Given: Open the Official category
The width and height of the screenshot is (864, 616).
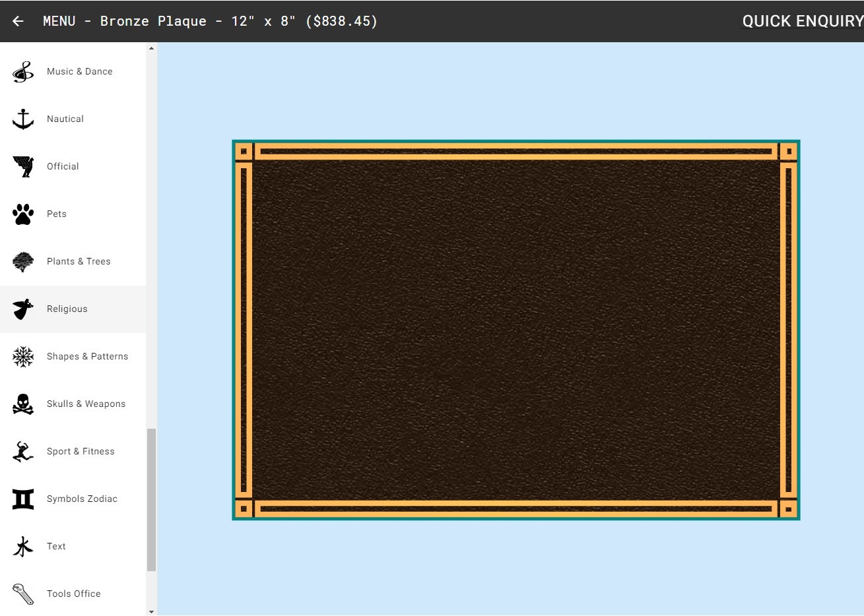Looking at the screenshot, I should 63,167.
